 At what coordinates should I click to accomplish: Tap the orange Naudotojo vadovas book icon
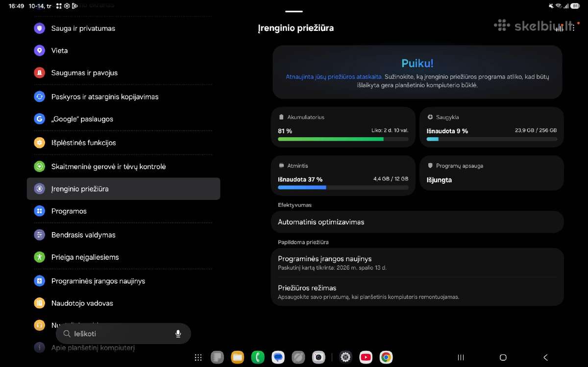(40, 303)
